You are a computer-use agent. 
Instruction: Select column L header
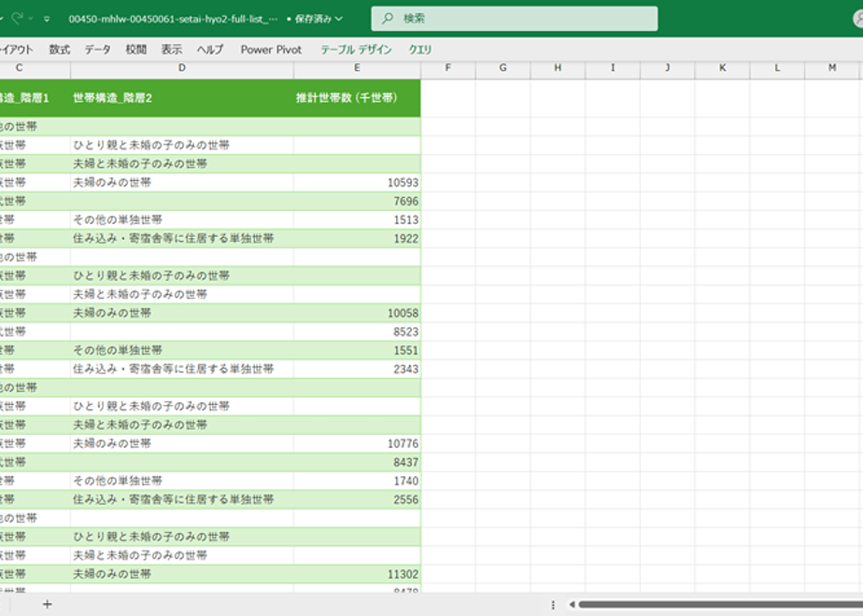[777, 67]
